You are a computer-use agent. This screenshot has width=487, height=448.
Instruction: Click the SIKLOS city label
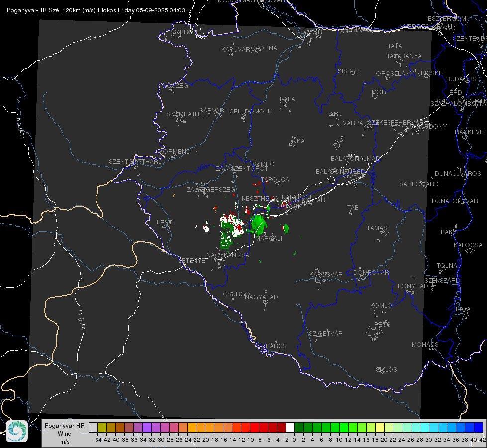tap(387, 370)
